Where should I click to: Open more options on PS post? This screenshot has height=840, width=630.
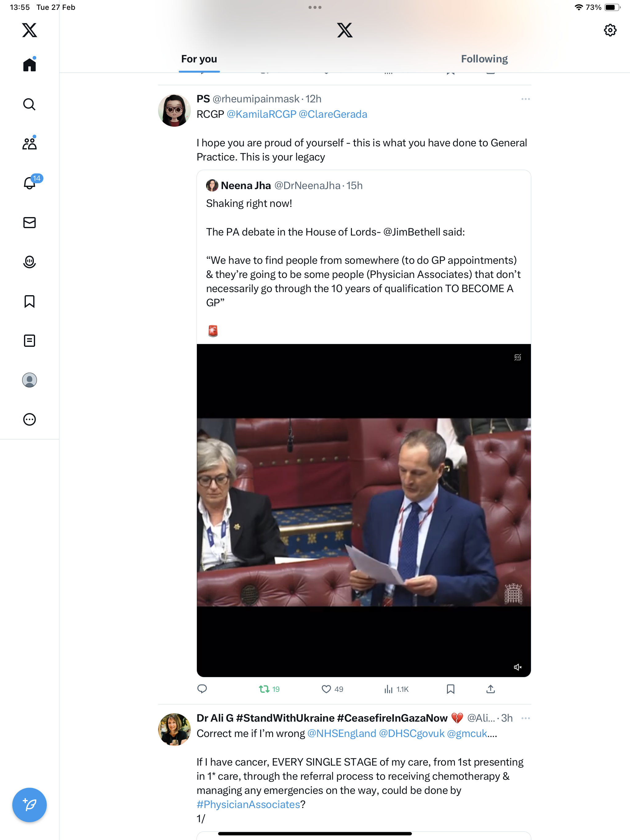pyautogui.click(x=525, y=99)
